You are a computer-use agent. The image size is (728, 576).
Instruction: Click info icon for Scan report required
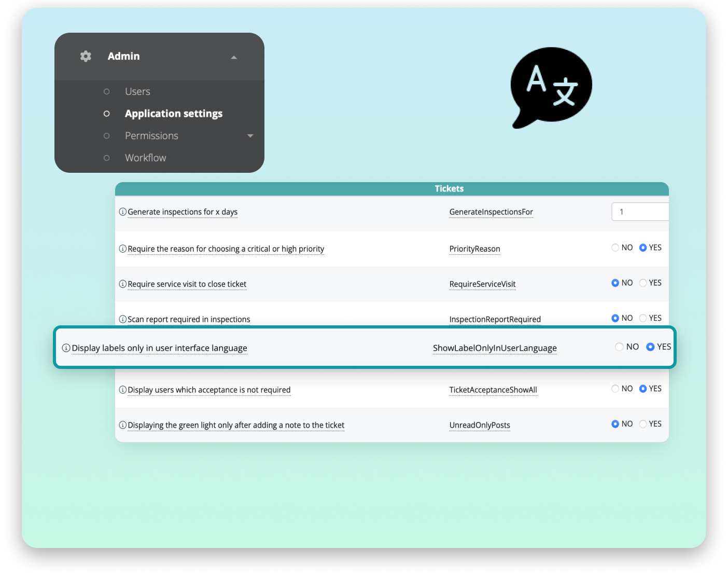click(123, 319)
